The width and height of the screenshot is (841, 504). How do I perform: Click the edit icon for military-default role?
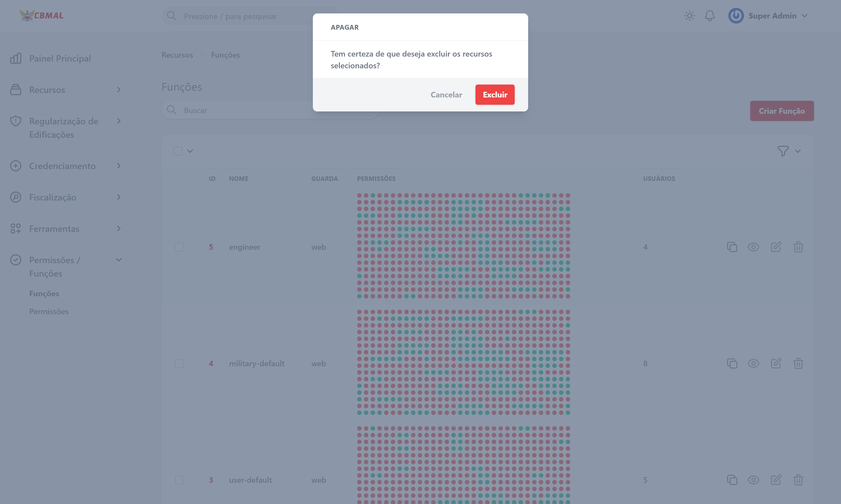(775, 363)
